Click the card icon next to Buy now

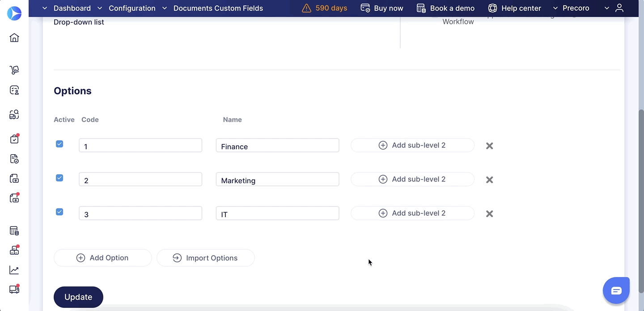[x=365, y=8]
